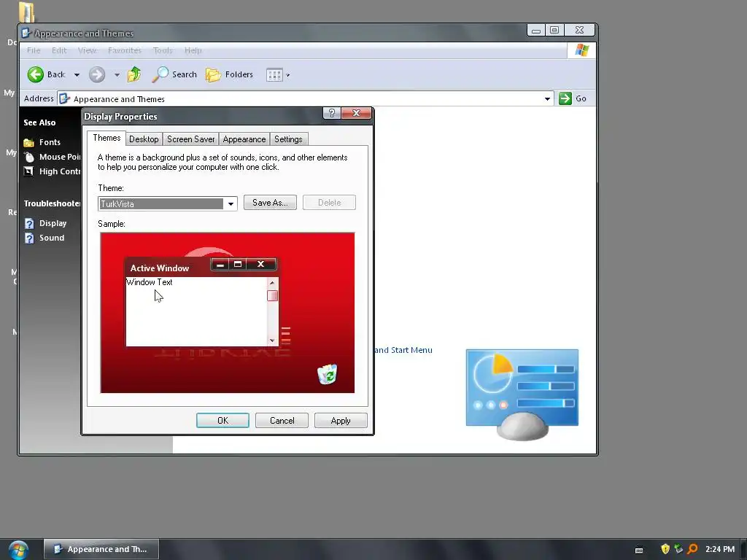The image size is (747, 560).
Task: Click the Save As... button
Action: click(x=270, y=203)
